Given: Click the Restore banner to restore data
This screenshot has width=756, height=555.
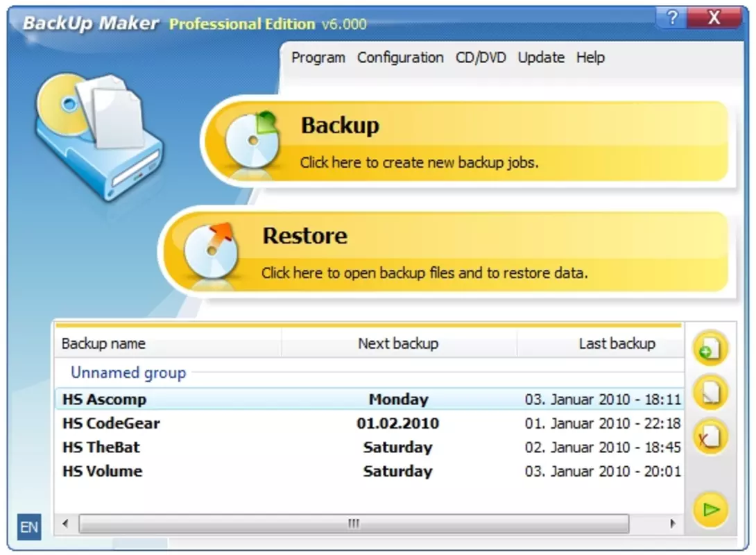Looking at the screenshot, I should tap(447, 252).
